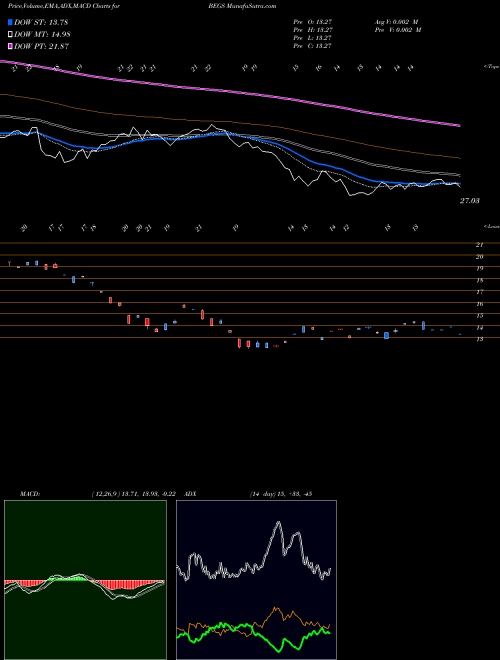This screenshot has width=500, height=660.
Task: Click the price axis label 13
Action: [479, 339]
